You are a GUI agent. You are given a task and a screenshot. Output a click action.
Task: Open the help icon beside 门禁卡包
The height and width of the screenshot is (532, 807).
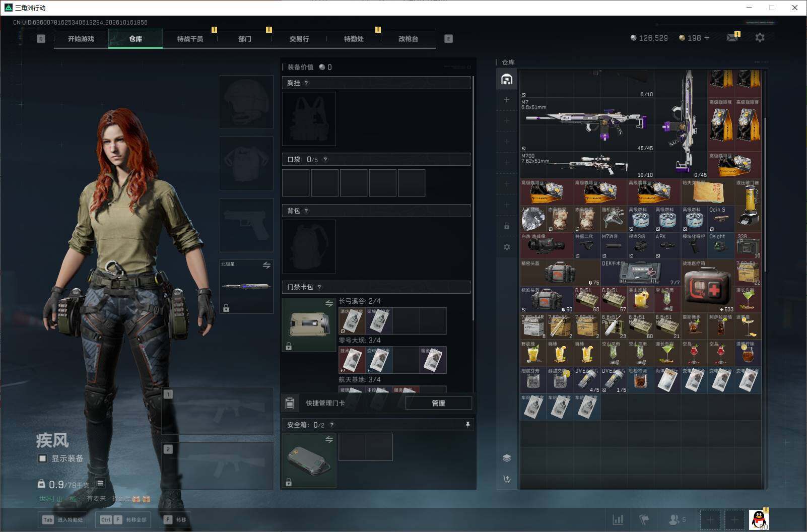point(319,287)
